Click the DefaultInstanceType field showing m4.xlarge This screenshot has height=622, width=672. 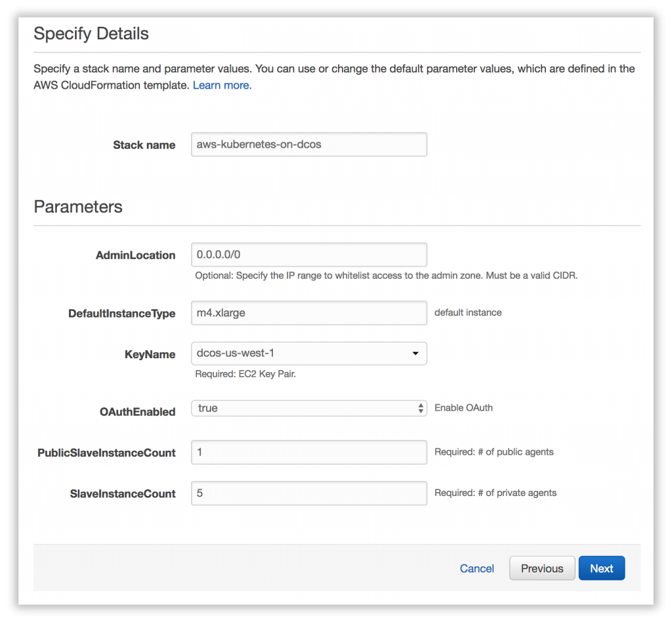pyautogui.click(x=308, y=313)
